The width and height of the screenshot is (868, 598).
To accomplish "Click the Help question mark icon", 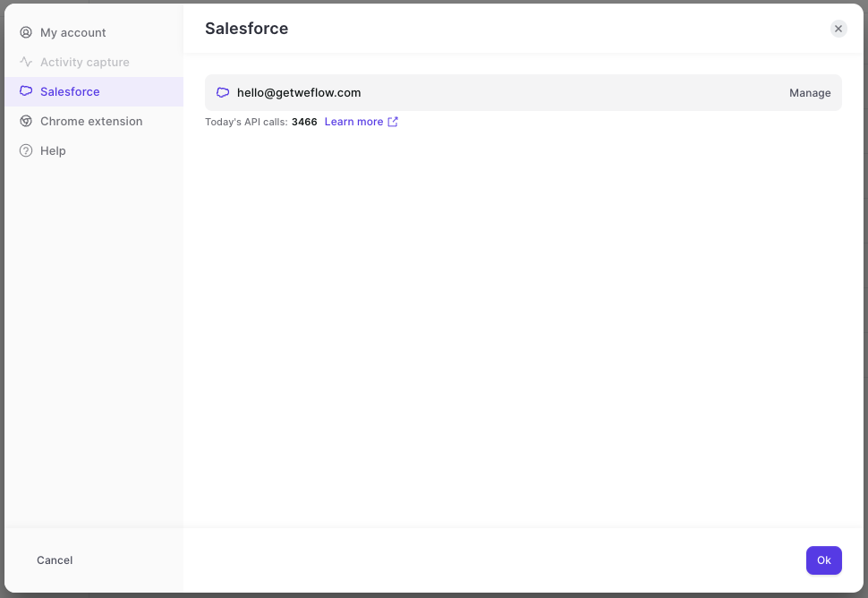I will (26, 150).
